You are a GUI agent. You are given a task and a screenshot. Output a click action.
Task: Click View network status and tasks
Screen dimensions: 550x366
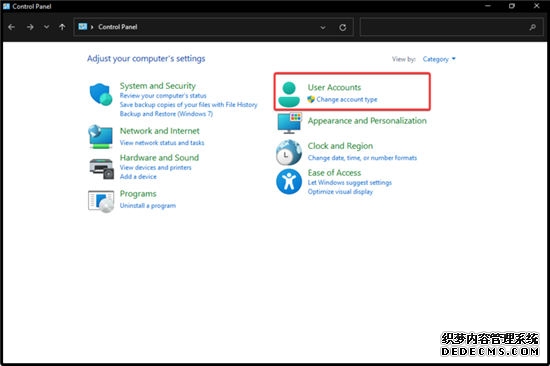162,143
